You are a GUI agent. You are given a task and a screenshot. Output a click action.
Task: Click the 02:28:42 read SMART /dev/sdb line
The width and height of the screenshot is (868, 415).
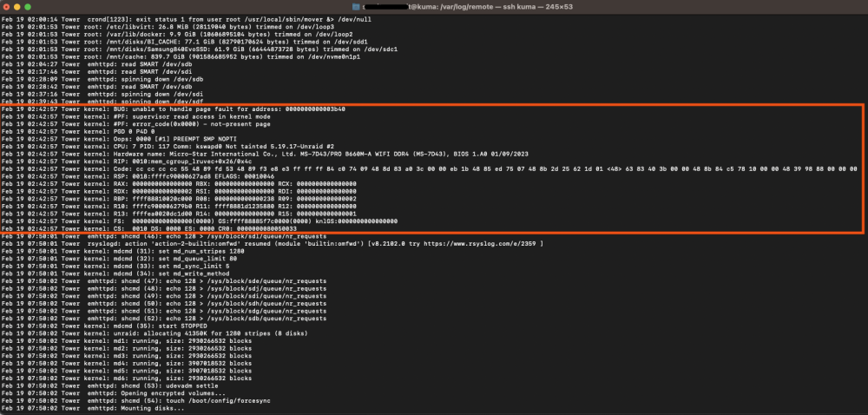tap(97, 86)
